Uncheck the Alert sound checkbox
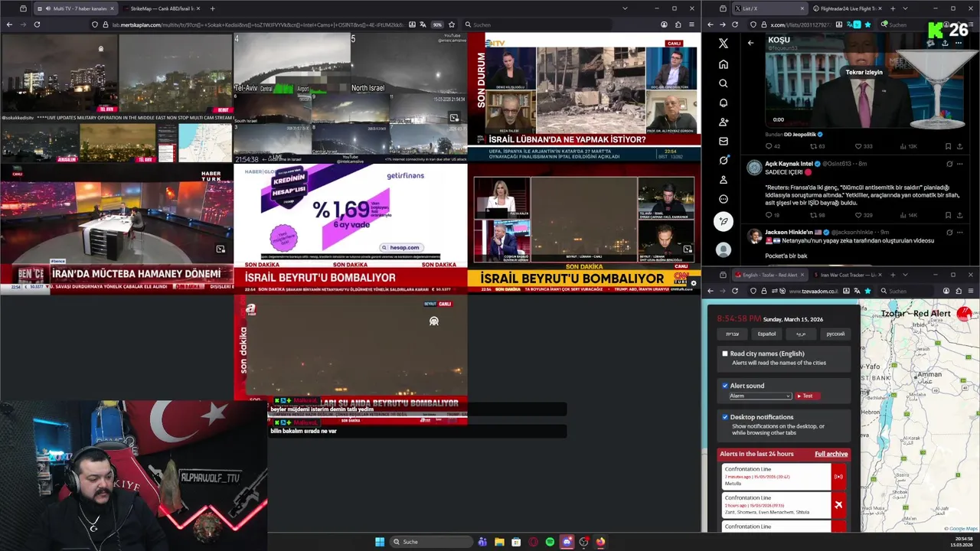 click(725, 386)
